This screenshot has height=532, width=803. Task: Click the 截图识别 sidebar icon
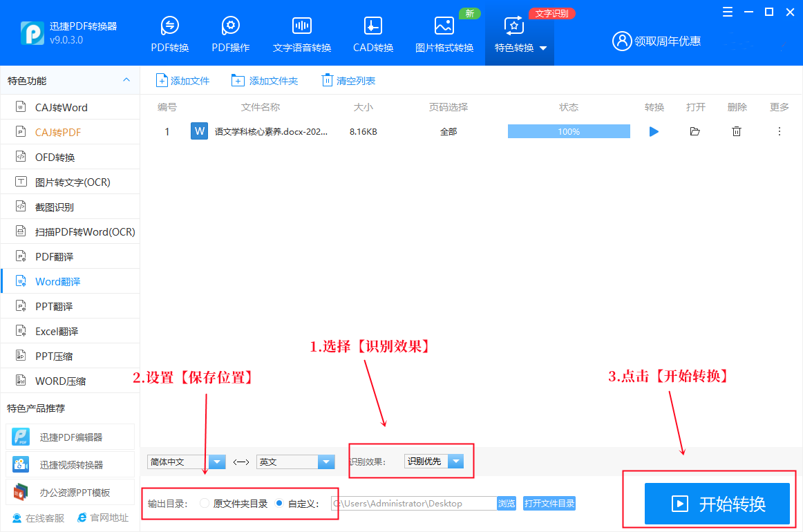tap(21, 207)
